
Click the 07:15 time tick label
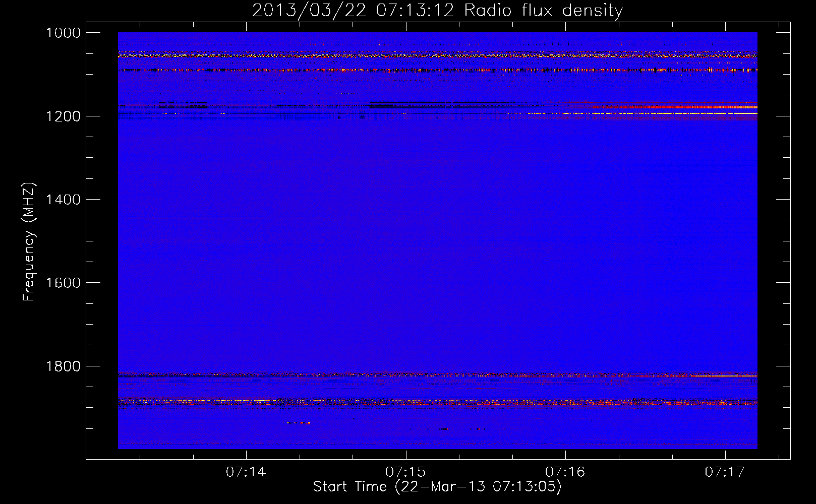[405, 472]
